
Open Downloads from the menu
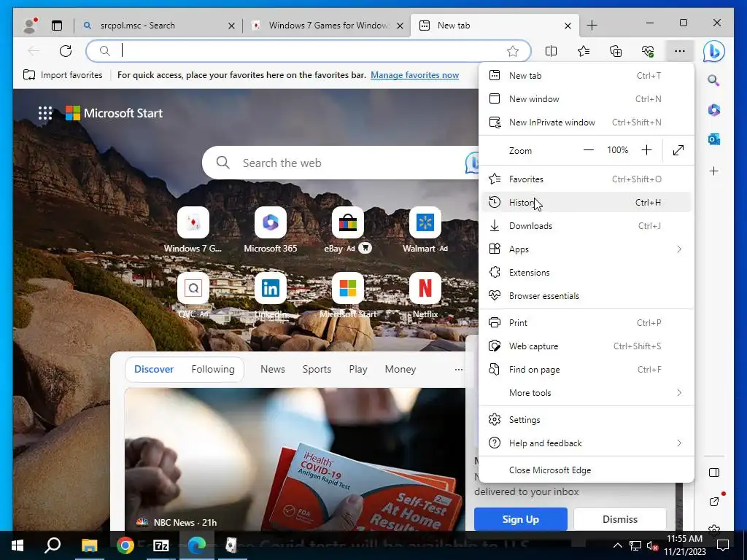587,226
